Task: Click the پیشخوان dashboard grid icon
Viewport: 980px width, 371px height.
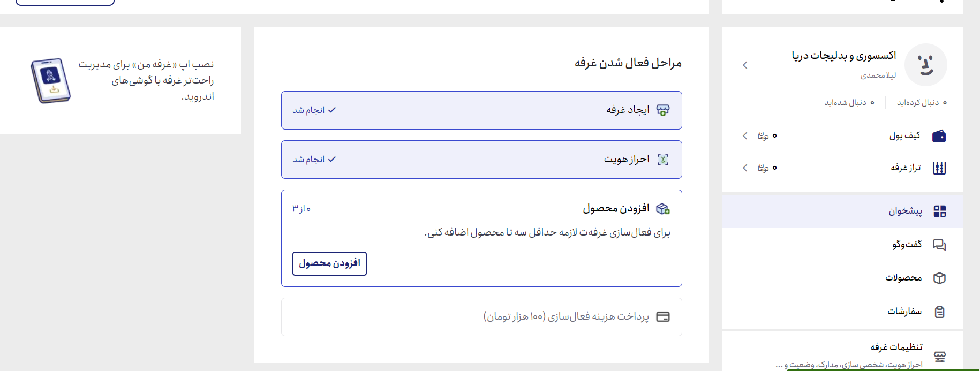Action: coord(939,211)
